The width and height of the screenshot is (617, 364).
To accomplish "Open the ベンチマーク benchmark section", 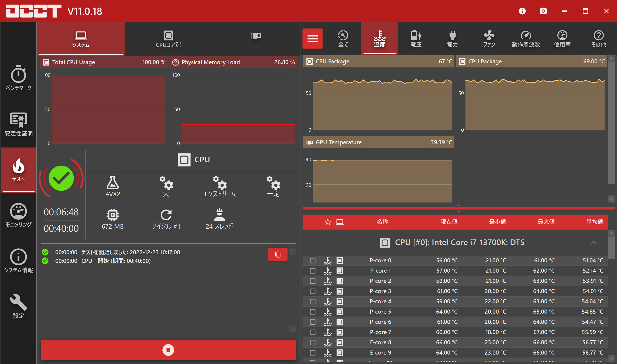I will pos(18,78).
